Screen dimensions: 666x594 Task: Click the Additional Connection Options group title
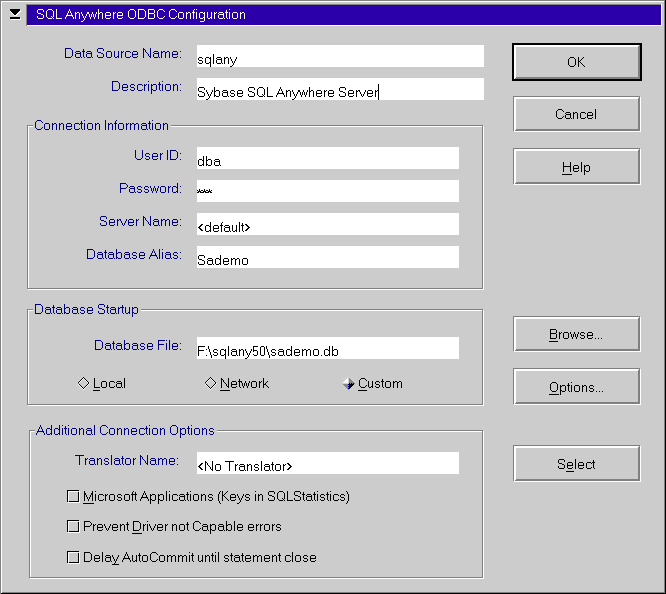[x=125, y=430]
